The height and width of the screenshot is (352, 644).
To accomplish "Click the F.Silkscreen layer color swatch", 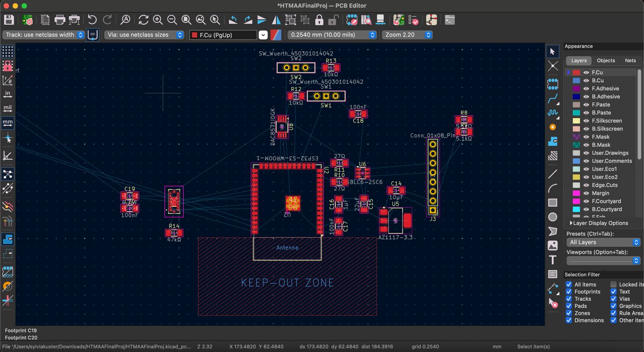I will click(x=576, y=121).
